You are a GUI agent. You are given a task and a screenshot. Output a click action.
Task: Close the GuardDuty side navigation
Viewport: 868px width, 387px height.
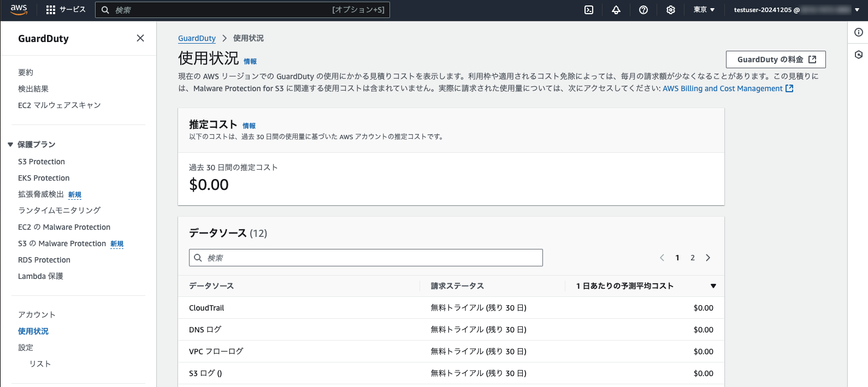(x=140, y=38)
